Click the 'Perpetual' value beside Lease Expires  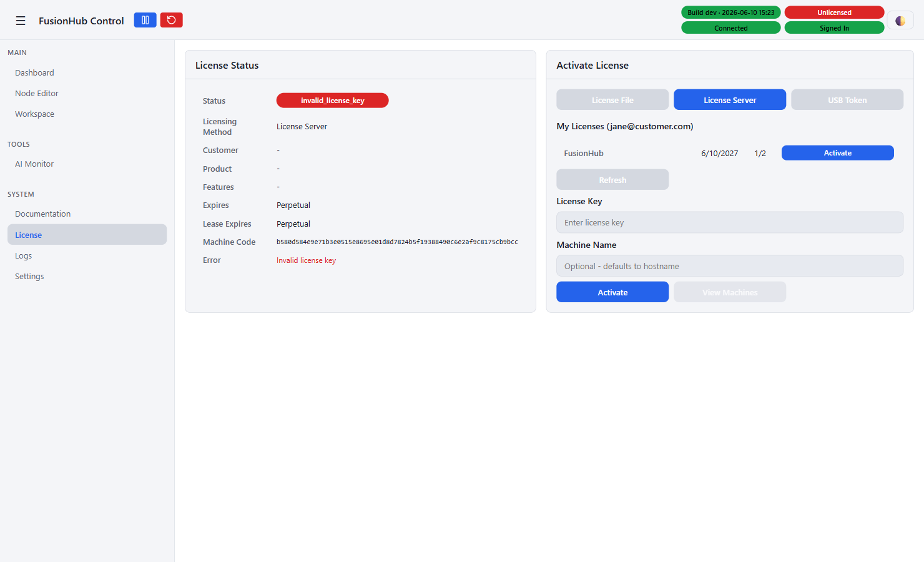click(x=293, y=224)
